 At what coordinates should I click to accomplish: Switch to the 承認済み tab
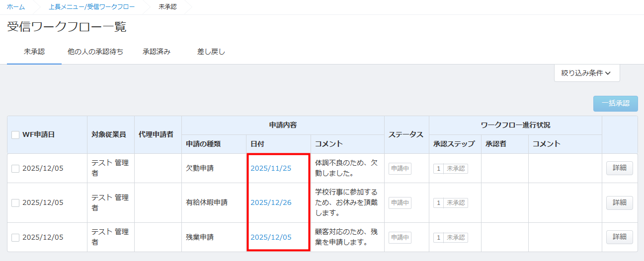click(157, 52)
